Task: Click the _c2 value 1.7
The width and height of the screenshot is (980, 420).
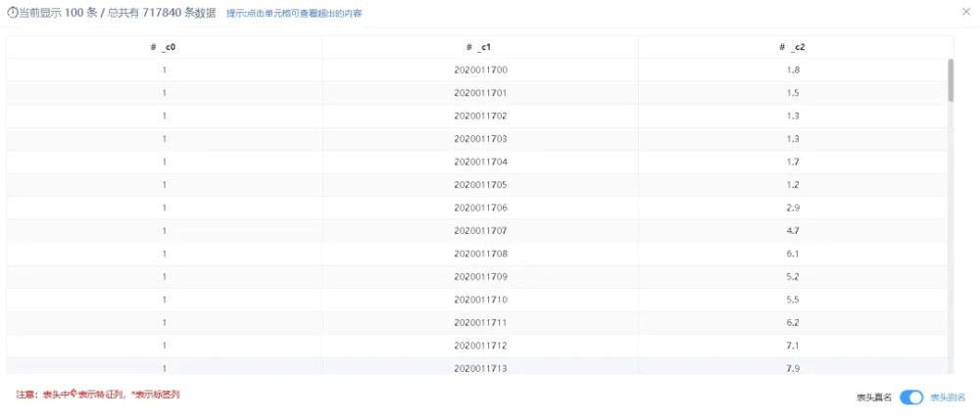Action: [793, 163]
